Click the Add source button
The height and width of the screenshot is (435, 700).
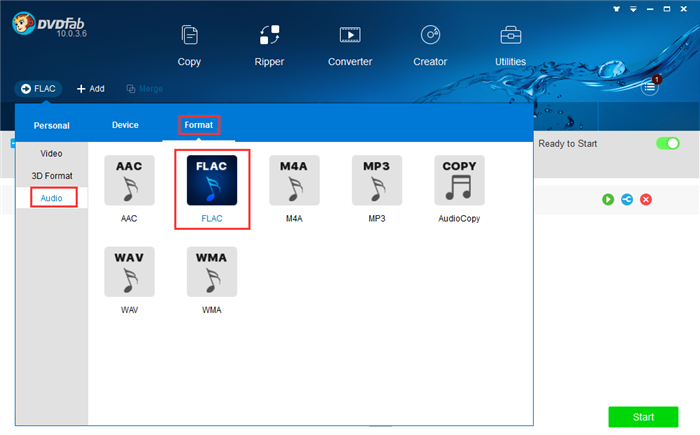[x=91, y=89]
